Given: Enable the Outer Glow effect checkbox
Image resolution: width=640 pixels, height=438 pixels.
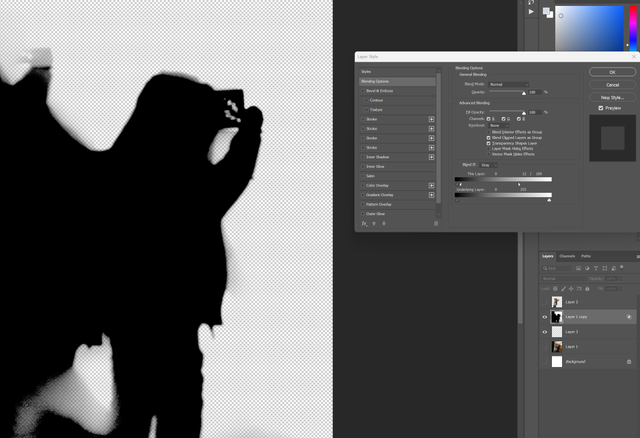Looking at the screenshot, I should [362, 214].
